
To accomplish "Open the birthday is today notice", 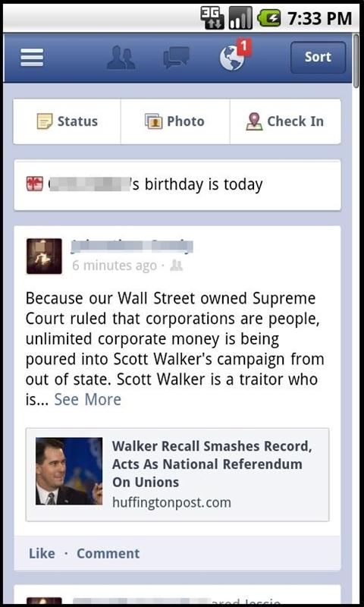I will (x=177, y=185).
